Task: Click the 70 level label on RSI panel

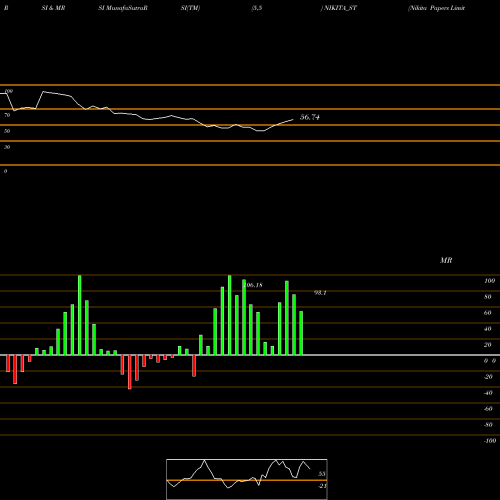Action: (x=7, y=115)
